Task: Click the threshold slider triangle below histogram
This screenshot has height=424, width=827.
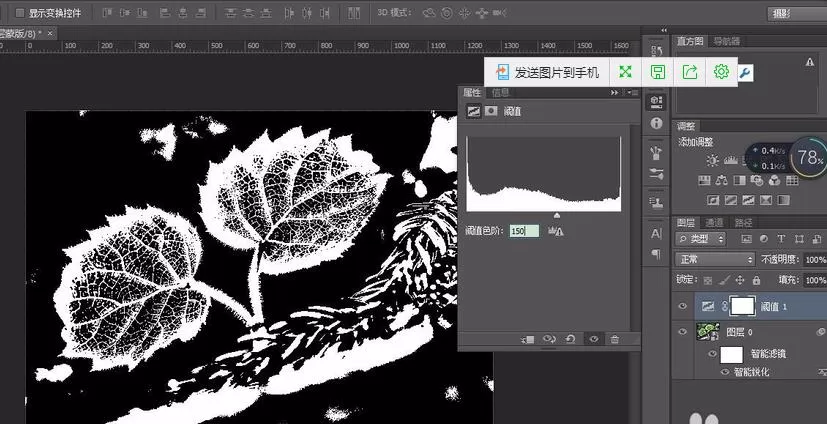Action: click(x=556, y=215)
